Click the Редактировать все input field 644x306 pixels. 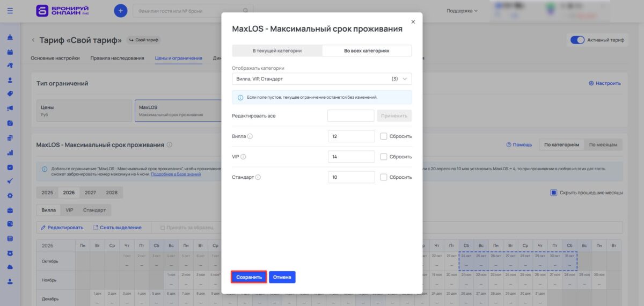point(351,116)
